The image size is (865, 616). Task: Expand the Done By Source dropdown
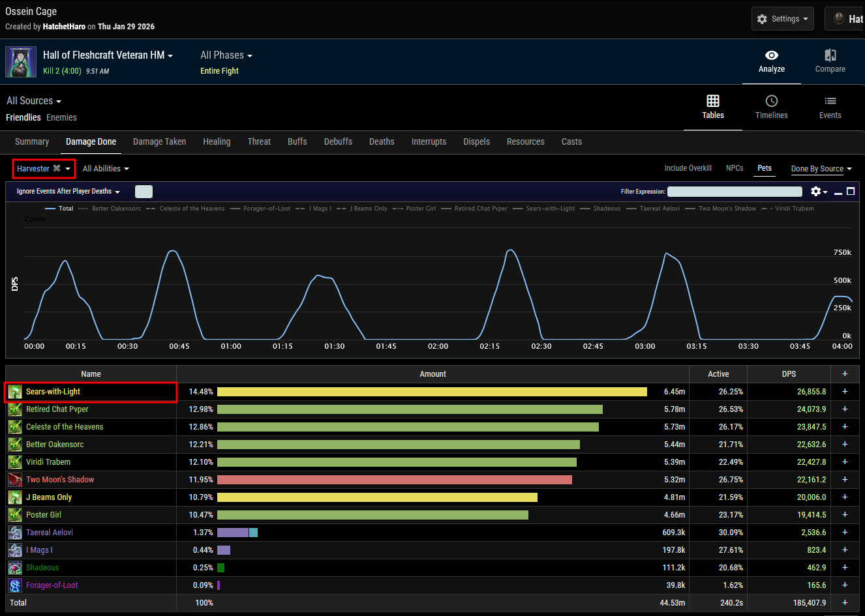click(x=821, y=169)
